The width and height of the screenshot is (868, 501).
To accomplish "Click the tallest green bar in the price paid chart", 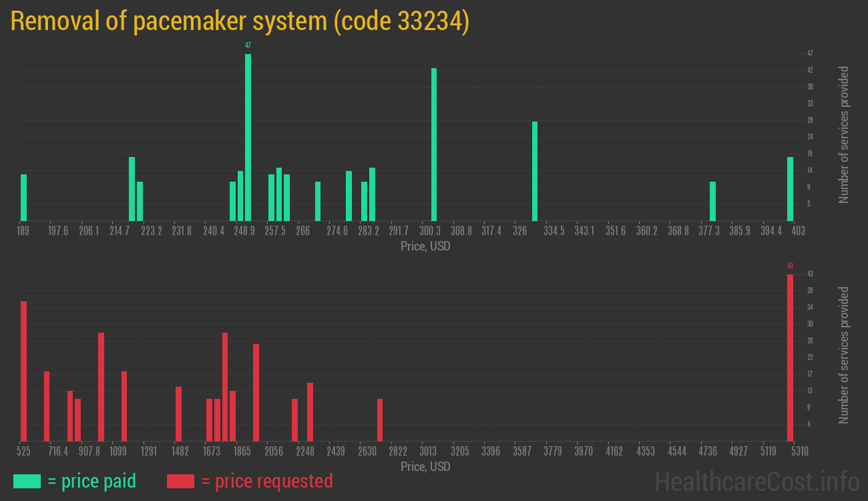I will click(x=248, y=137).
